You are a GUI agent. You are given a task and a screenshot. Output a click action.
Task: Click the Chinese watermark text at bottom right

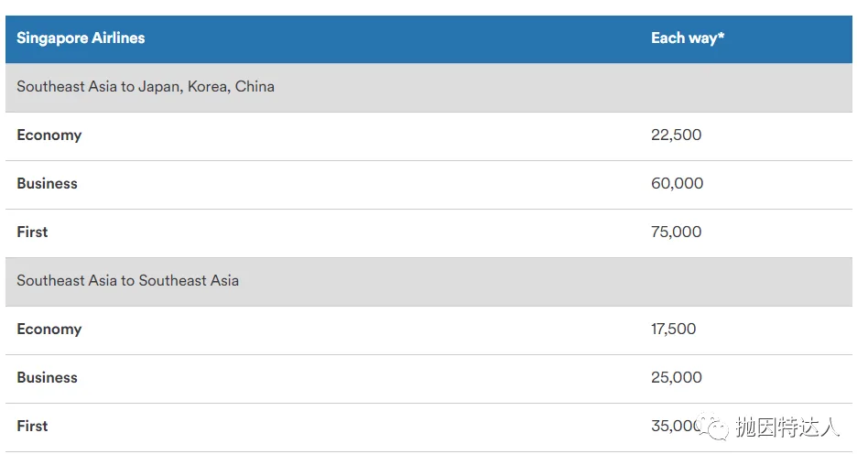coord(787,427)
